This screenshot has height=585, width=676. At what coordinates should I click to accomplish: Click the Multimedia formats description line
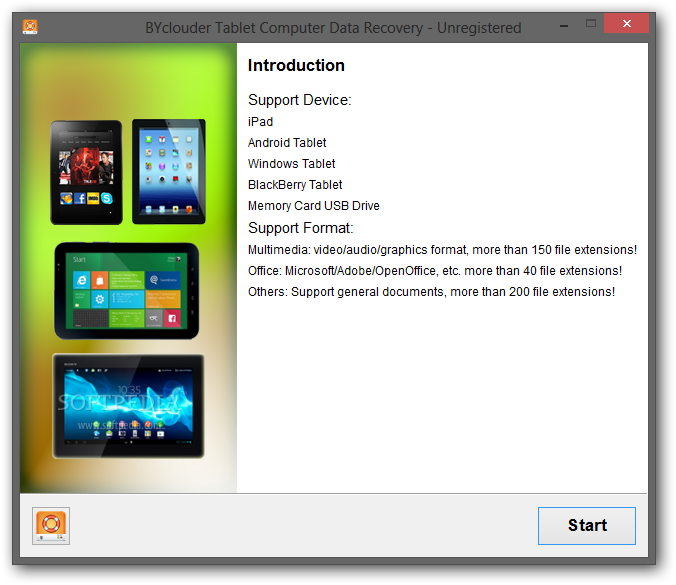(x=442, y=250)
